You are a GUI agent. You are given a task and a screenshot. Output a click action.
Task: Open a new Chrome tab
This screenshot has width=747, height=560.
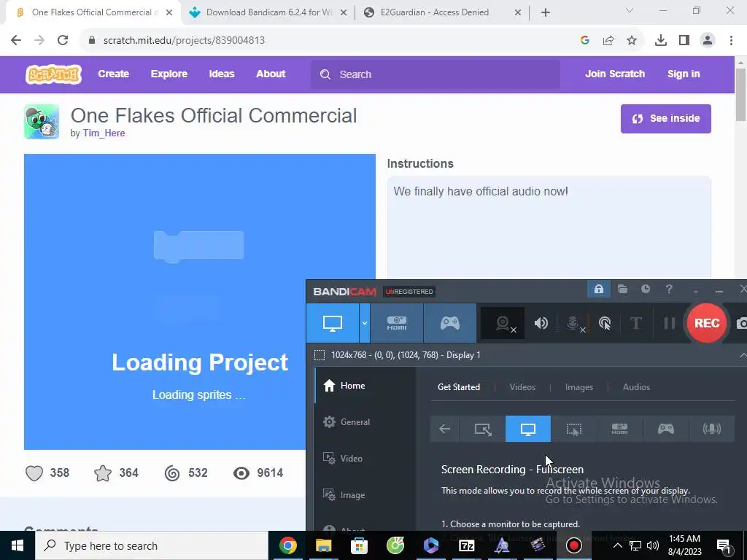tap(546, 12)
